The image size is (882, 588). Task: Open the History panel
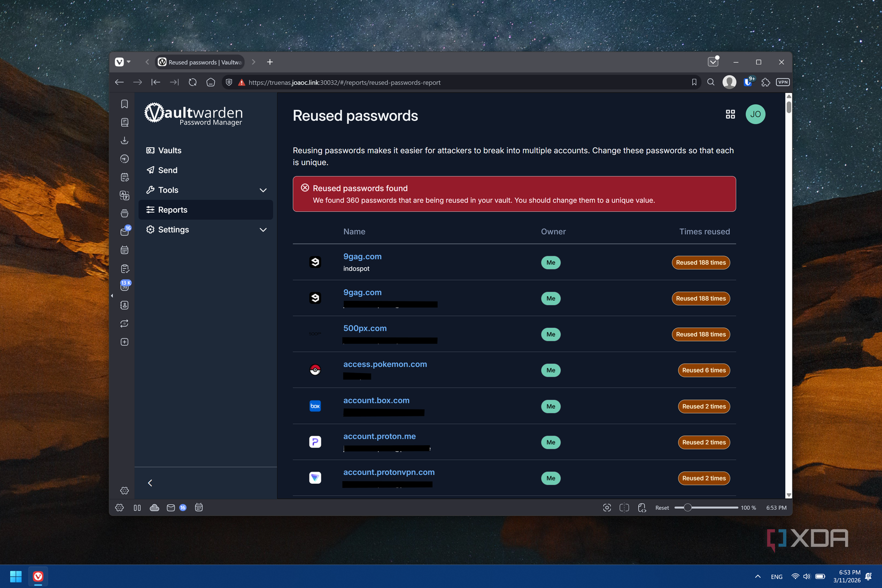click(x=125, y=159)
